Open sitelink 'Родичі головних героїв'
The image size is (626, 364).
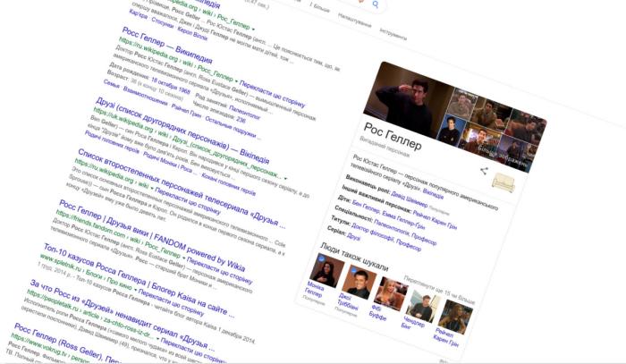click(x=112, y=142)
